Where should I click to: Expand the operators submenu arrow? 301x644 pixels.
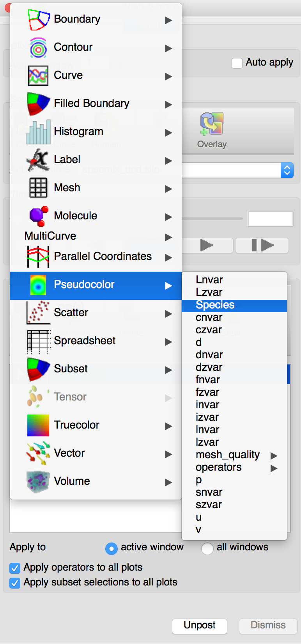pyautogui.click(x=274, y=468)
